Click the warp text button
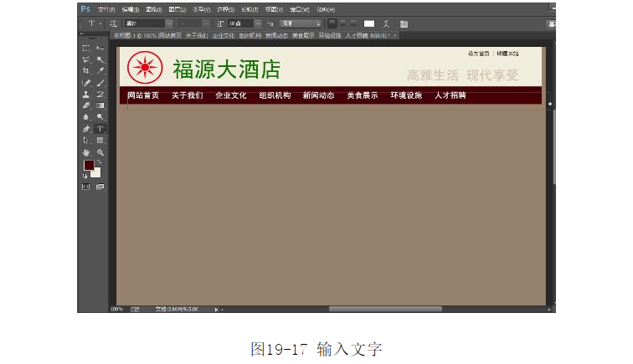This screenshot has height=364, width=633. (x=386, y=24)
